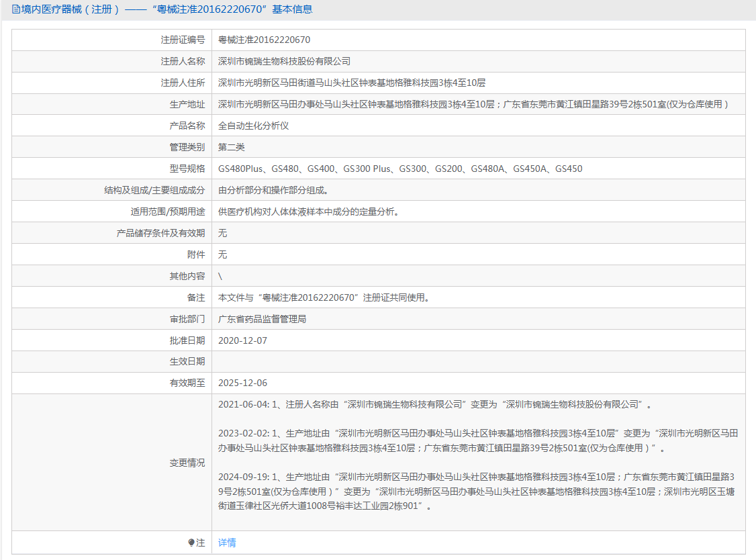Select product name 全自动生化分析仪
756x560 pixels.
pos(254,126)
